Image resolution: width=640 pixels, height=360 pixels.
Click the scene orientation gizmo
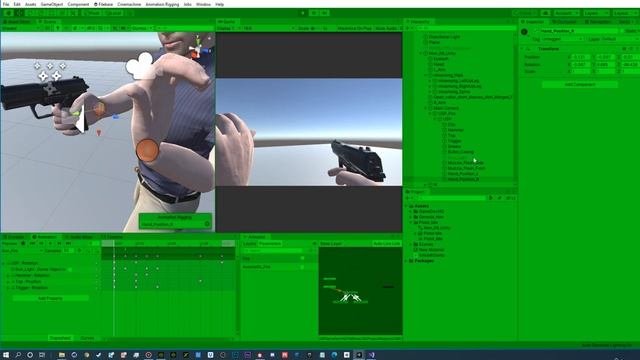198,49
